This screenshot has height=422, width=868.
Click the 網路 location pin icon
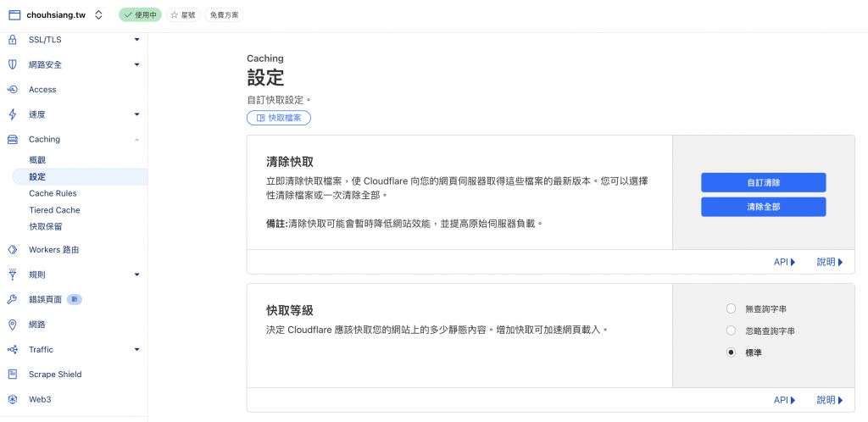13,325
